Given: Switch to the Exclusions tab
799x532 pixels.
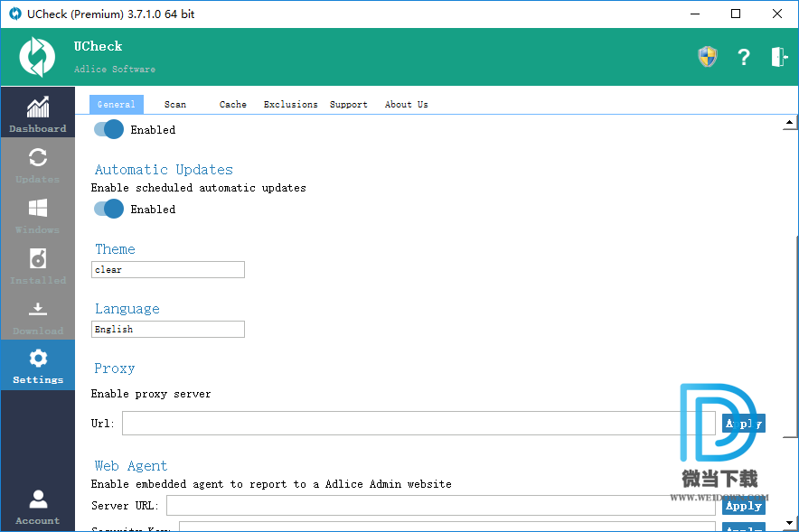Looking at the screenshot, I should [x=290, y=104].
